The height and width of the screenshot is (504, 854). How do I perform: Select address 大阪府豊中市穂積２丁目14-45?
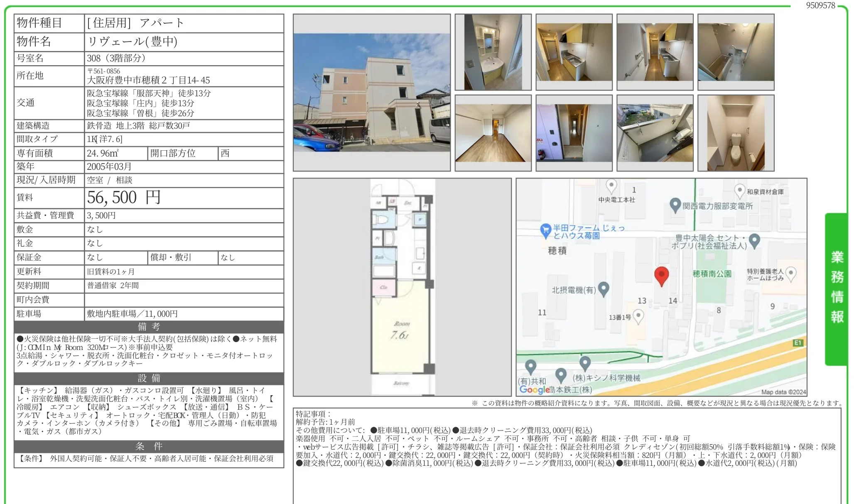(x=148, y=80)
